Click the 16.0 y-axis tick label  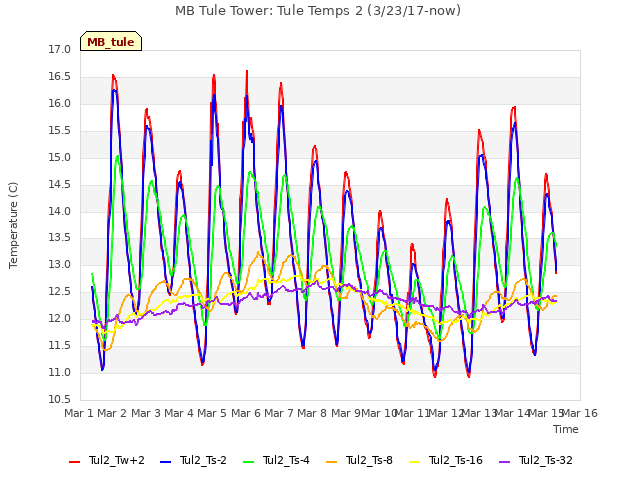click(x=60, y=104)
